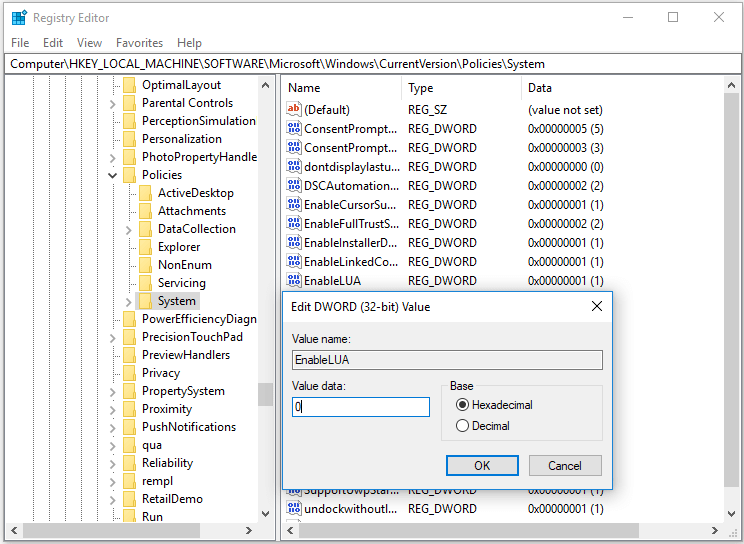The height and width of the screenshot is (544, 744).
Task: Click the DSCAutomation DWORD value icon
Action: [x=294, y=185]
